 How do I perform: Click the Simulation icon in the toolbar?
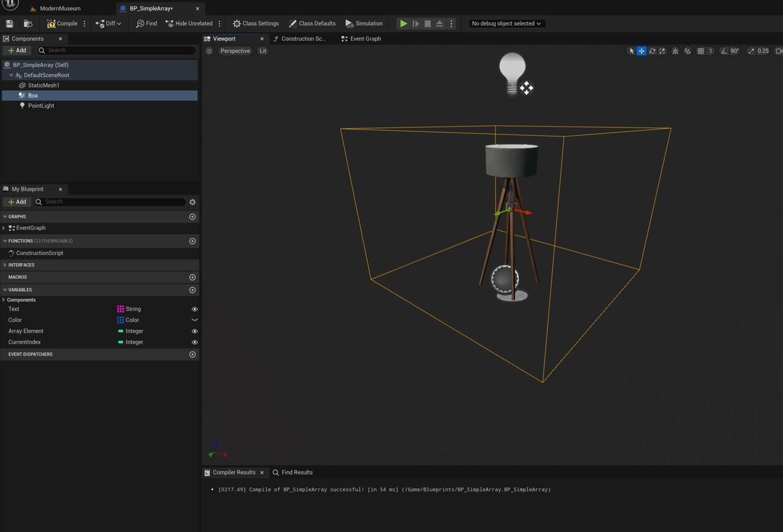(x=349, y=23)
